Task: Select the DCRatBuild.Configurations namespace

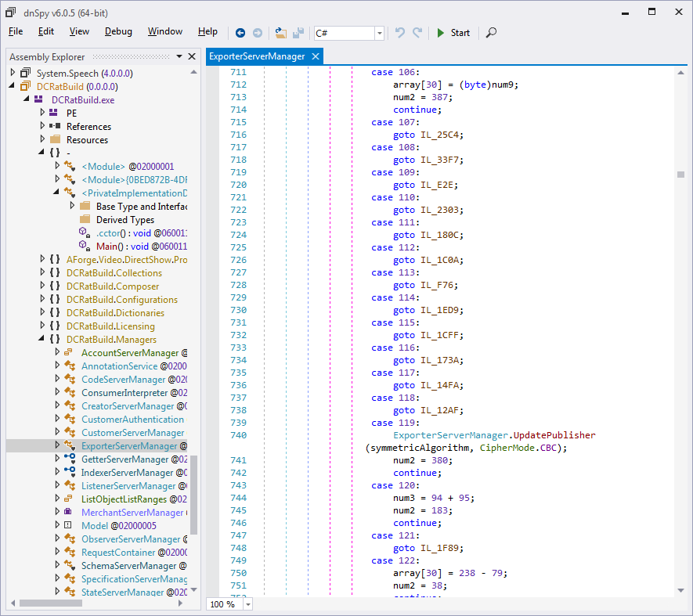Action: click(122, 299)
